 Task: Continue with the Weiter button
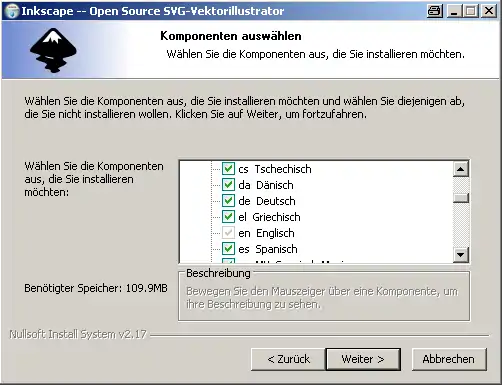(363, 359)
